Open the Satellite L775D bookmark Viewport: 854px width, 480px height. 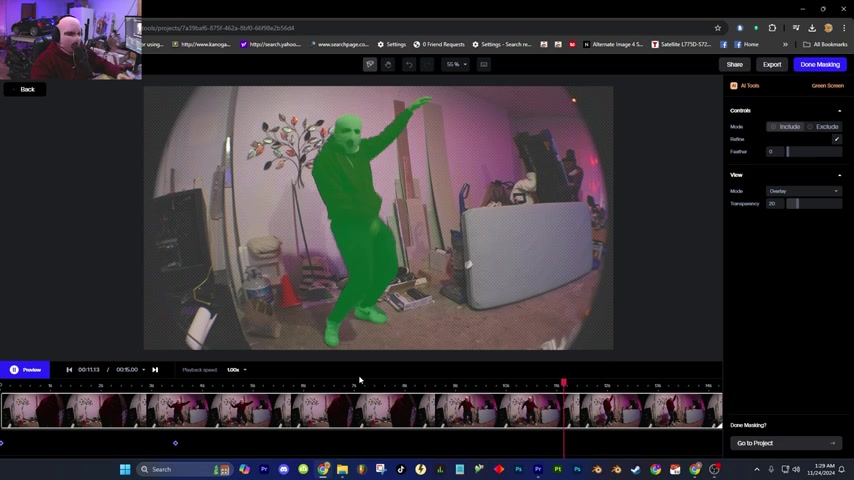tap(681, 44)
